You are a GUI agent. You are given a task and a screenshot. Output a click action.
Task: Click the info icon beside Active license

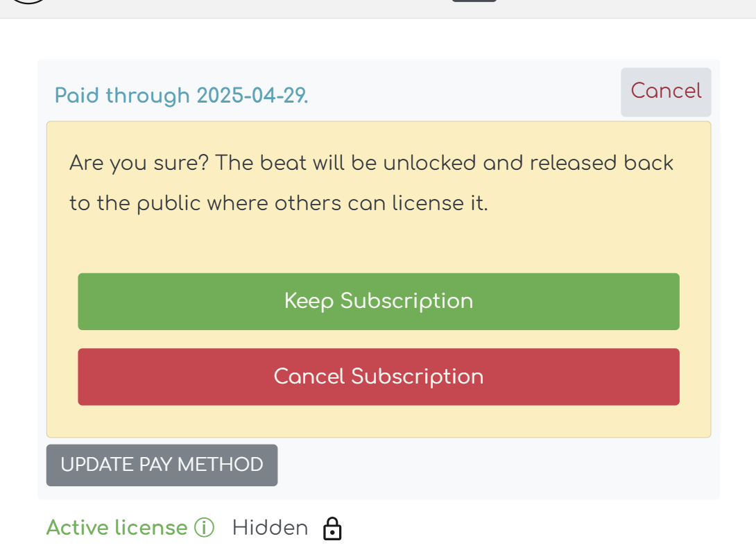pos(204,528)
